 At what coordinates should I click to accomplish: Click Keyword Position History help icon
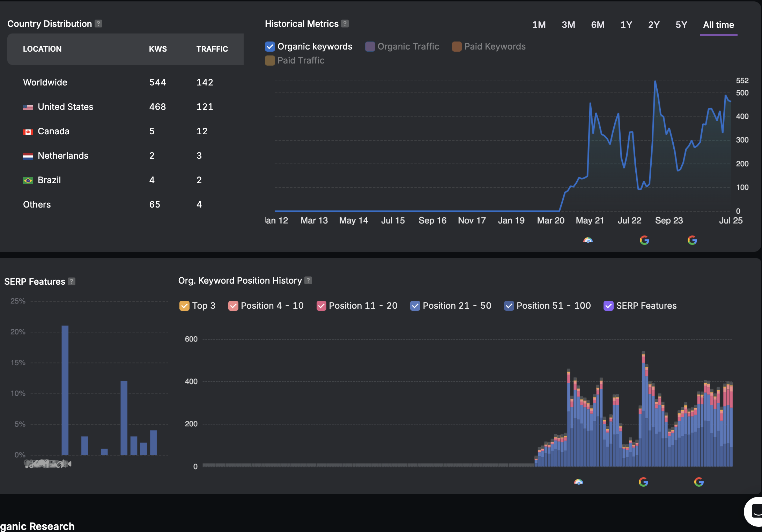308,280
